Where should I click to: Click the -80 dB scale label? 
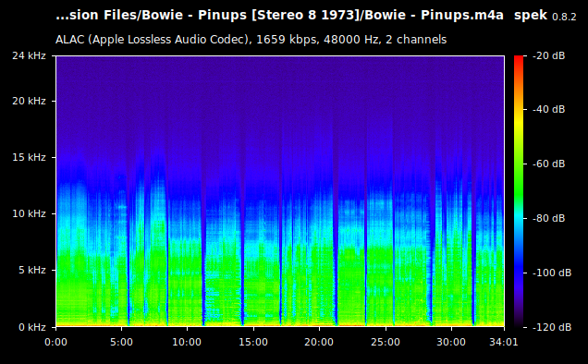(548, 218)
